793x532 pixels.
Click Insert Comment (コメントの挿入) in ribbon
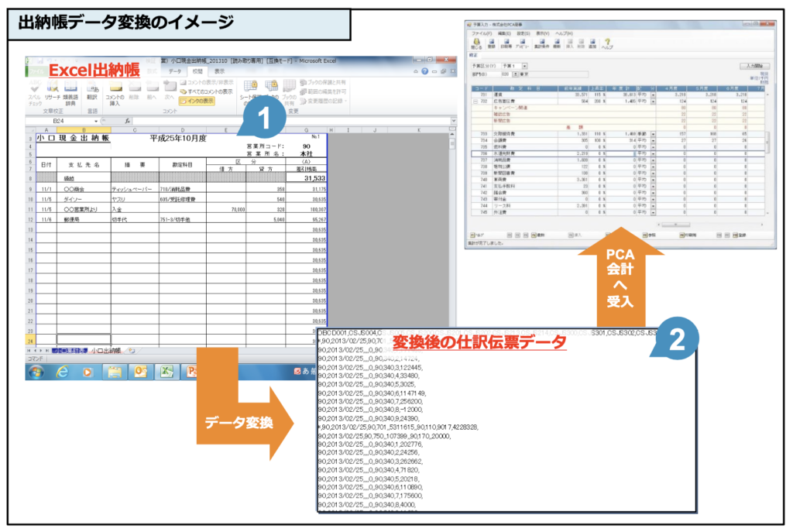click(x=115, y=92)
